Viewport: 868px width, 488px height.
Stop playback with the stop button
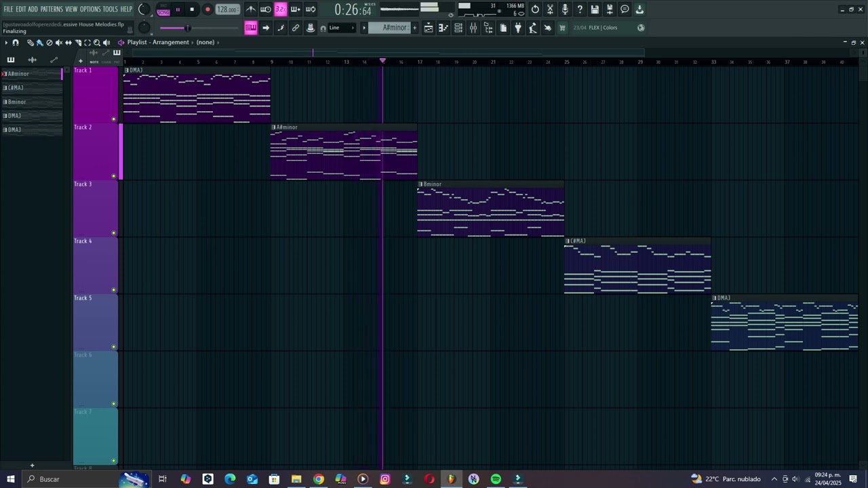[x=193, y=9]
